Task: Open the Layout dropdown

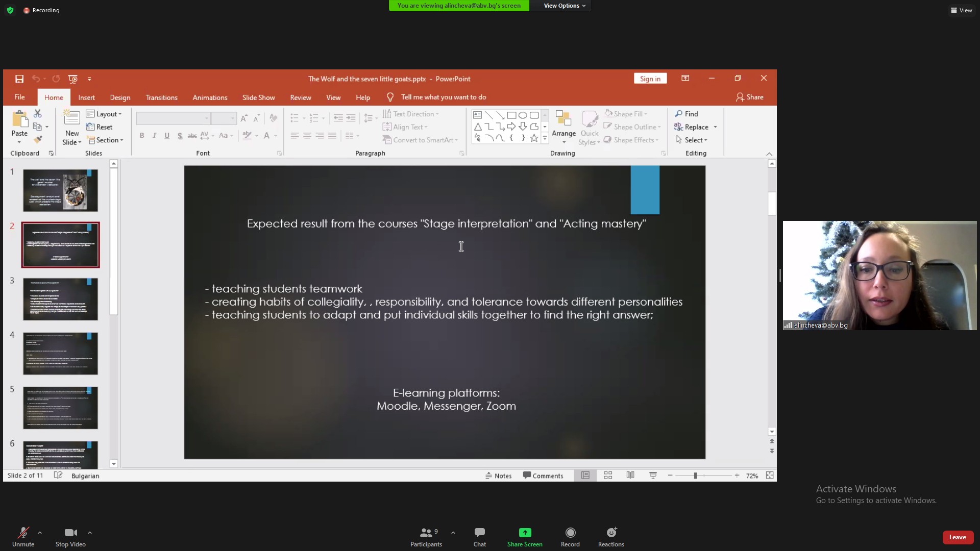Action: tap(104, 114)
